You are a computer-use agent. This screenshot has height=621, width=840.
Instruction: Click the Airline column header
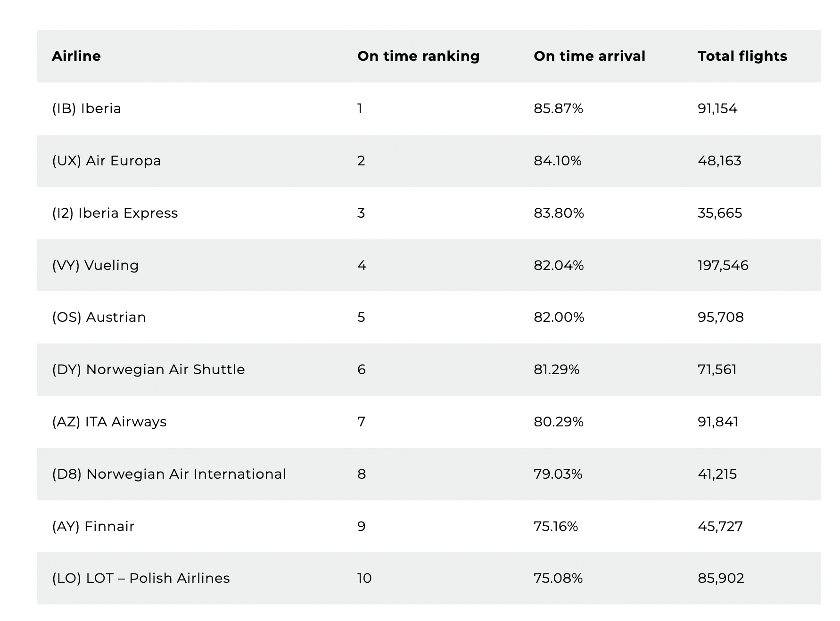(76, 56)
